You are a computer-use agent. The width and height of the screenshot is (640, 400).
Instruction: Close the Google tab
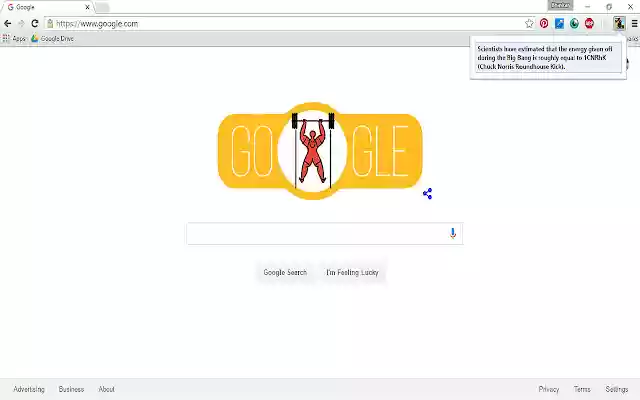point(87,7)
